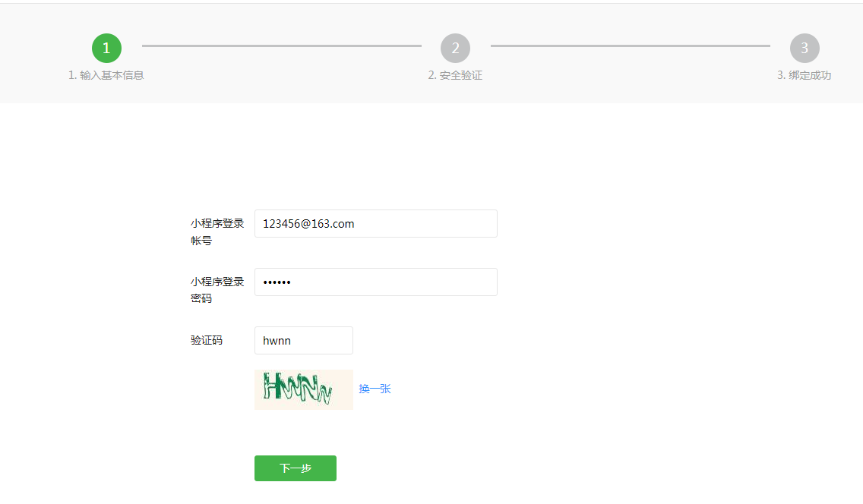Select the 输入基本信息 step label

click(x=106, y=75)
